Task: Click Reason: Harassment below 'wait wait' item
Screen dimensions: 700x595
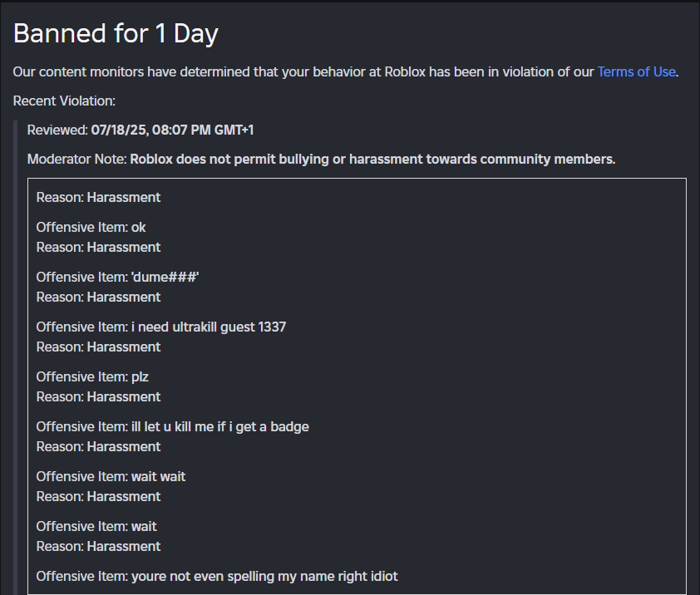Action: click(x=98, y=496)
